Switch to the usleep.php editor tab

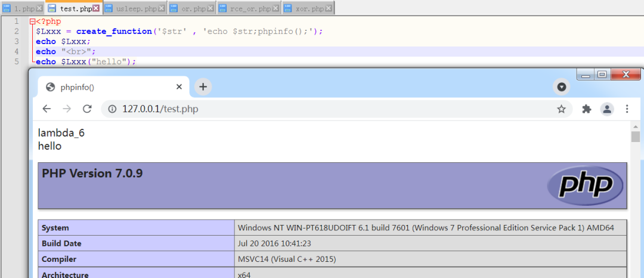coord(135,8)
